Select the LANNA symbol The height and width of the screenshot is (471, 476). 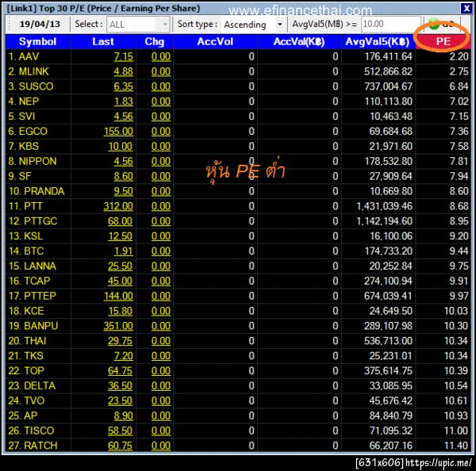point(33,266)
